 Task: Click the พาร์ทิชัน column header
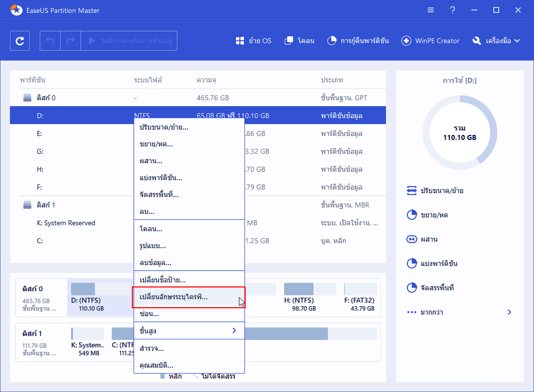33,80
